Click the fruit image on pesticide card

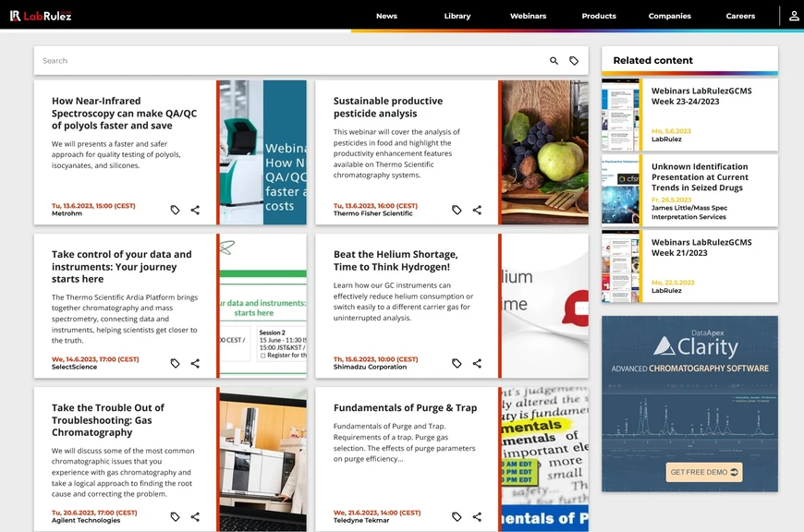545,152
